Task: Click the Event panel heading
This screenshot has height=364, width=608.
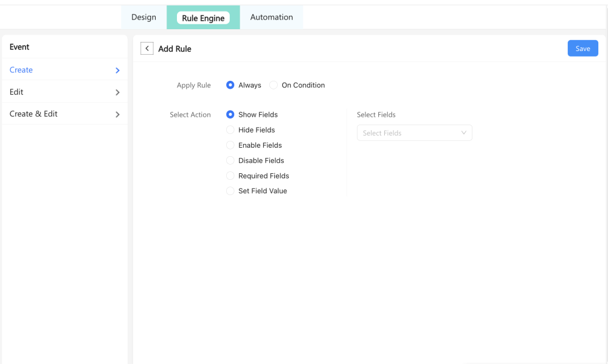Action: coord(19,47)
